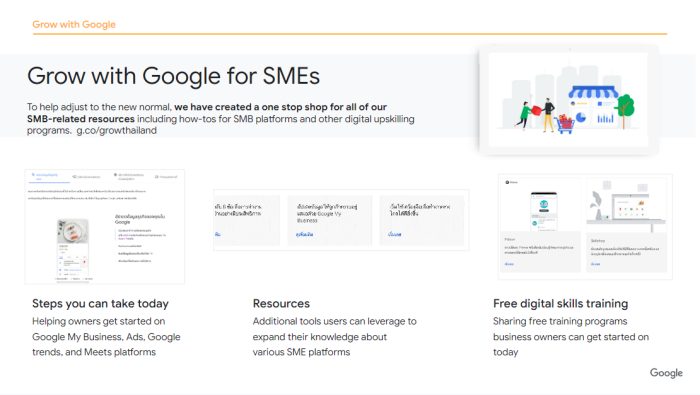The image size is (700, 395).
Task: Click the Resources cards screenshot thumbnail
Action: (341, 220)
